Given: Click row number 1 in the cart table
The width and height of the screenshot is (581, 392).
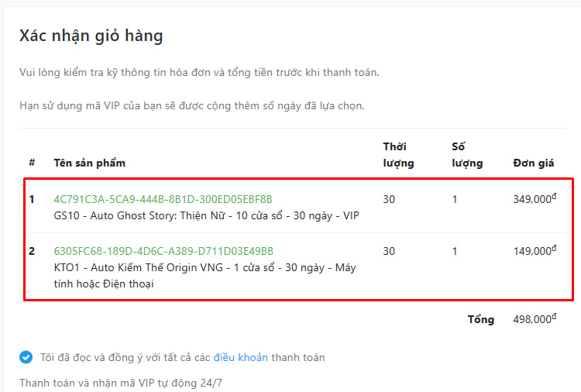Looking at the screenshot, I should pos(32,199).
